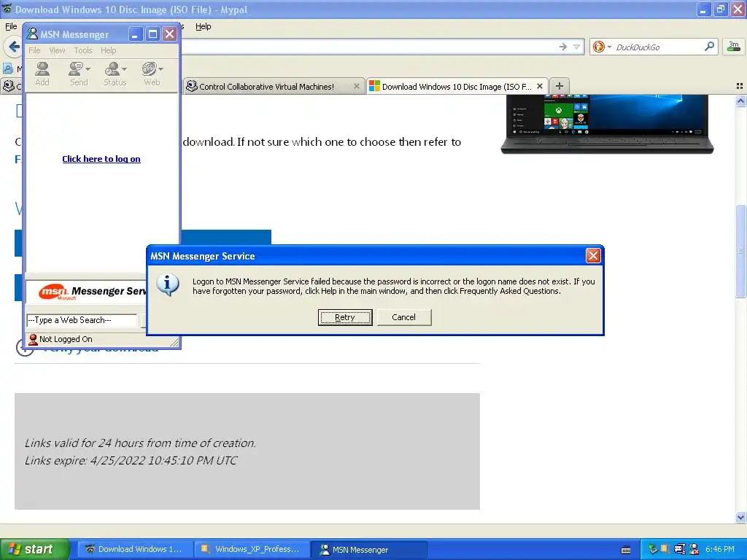The width and height of the screenshot is (747, 560).
Task: Minimize the Mypal browser window
Action: 703,9
